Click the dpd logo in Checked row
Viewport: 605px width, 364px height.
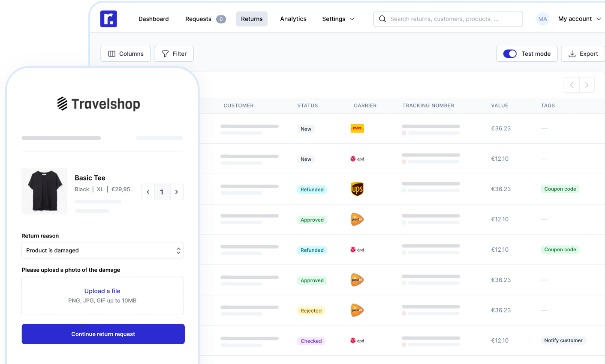pos(357,340)
